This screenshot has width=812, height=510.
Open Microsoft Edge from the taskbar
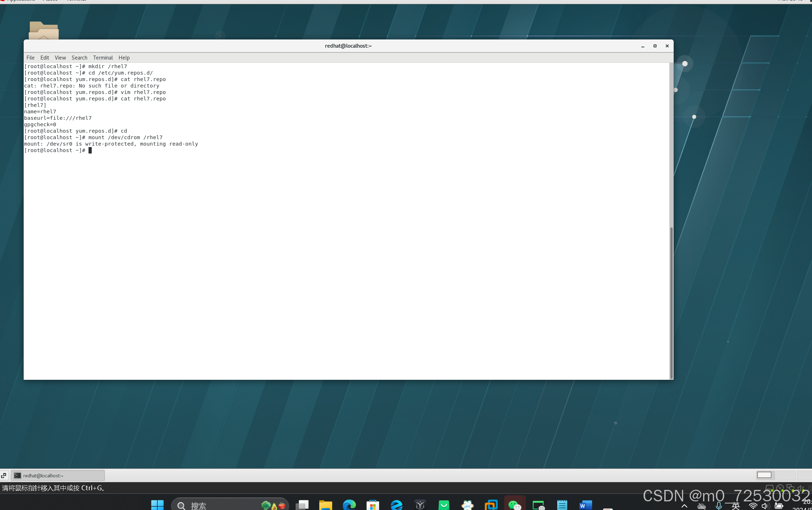click(x=349, y=505)
